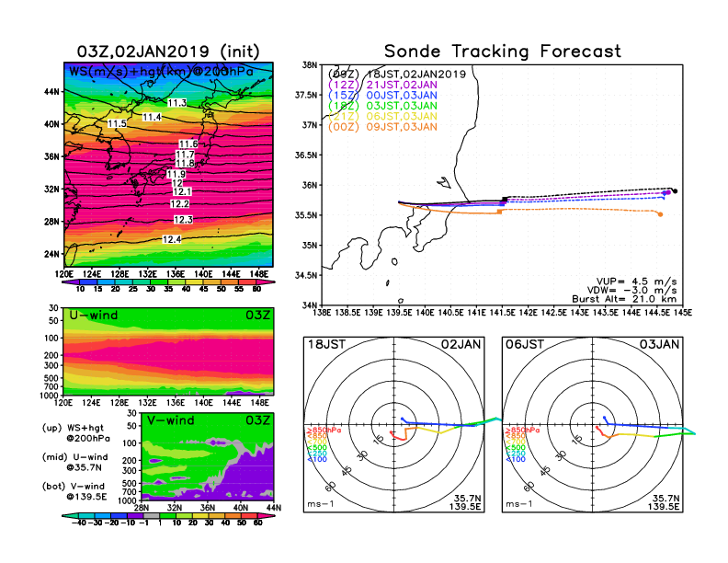728x563 pixels.
Task: Click the Burst Alt= 21.0 km text
Action: pos(624,299)
